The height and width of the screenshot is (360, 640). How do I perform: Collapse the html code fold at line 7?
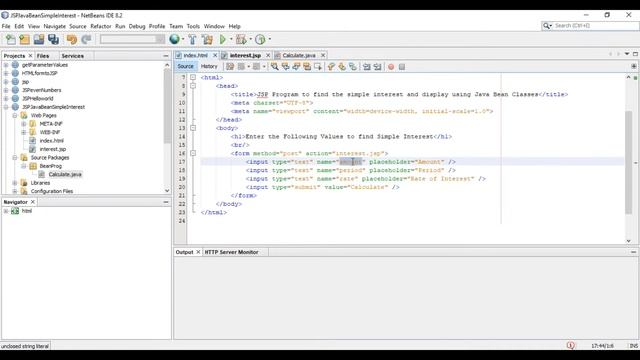(193, 77)
